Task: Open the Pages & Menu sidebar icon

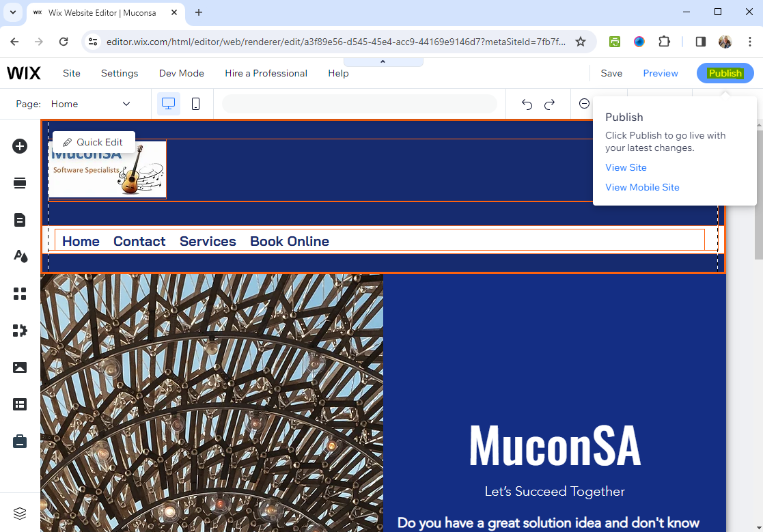Action: tap(20, 220)
